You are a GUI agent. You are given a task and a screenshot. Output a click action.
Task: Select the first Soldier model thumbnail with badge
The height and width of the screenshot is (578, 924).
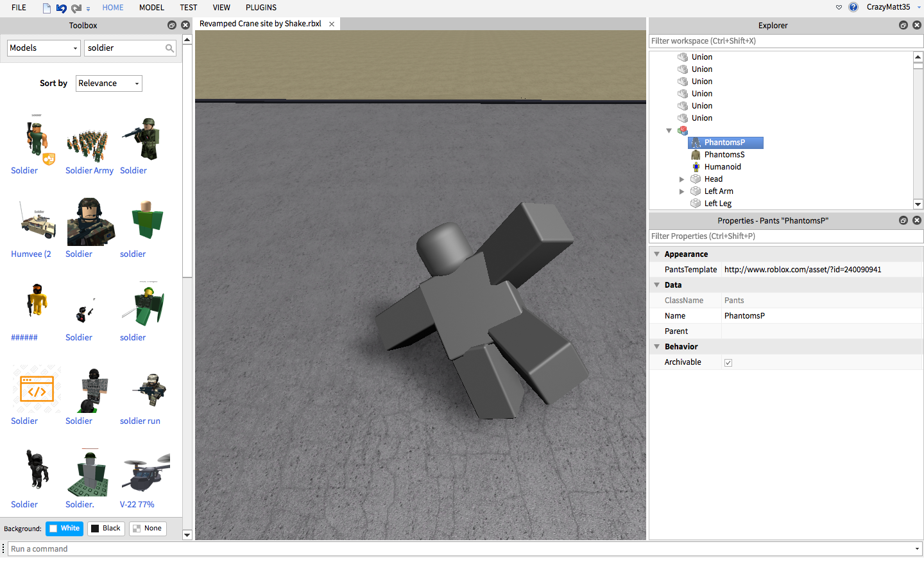[37, 139]
